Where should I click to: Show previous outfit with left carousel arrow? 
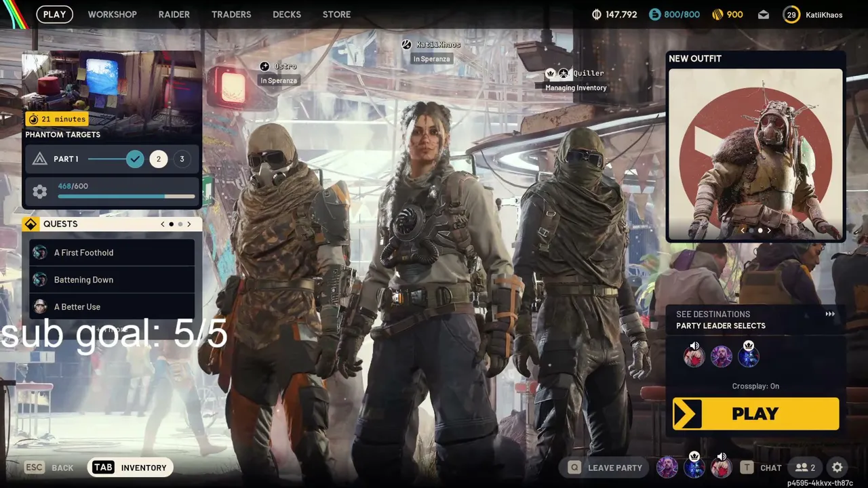(743, 230)
